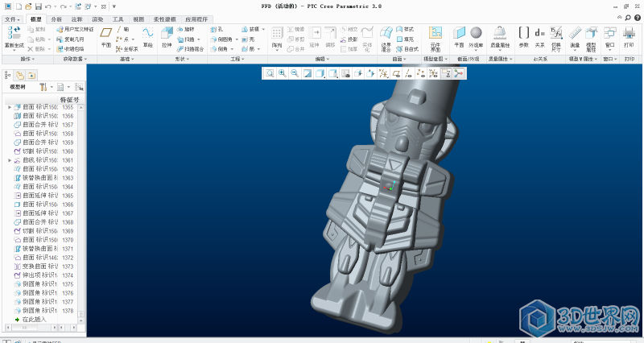Open the 应用程序 (Applications) tab
This screenshot has height=343, width=644.
pyautogui.click(x=196, y=19)
